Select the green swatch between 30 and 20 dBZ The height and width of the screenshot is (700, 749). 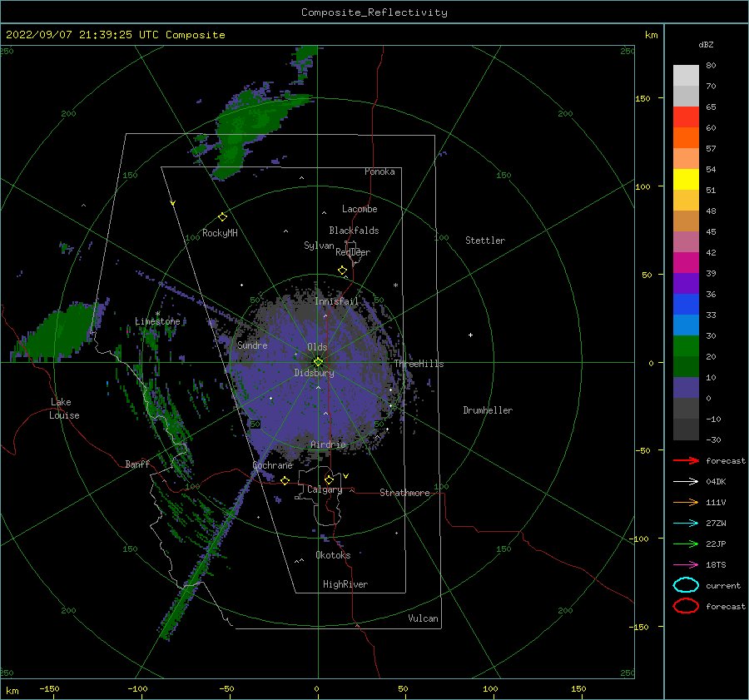pyautogui.click(x=686, y=346)
